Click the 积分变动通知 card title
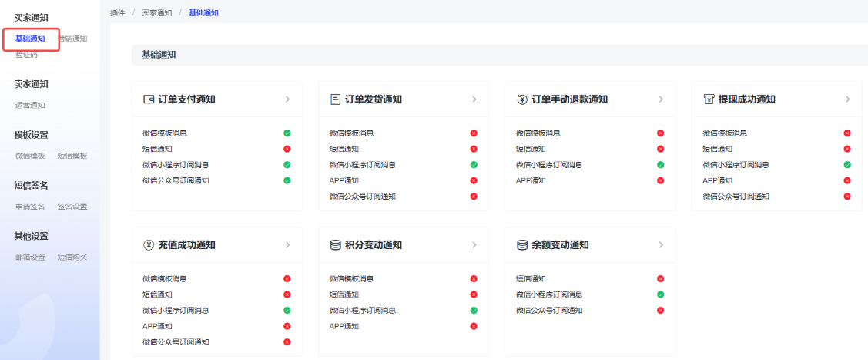The image size is (868, 360). pos(373,245)
